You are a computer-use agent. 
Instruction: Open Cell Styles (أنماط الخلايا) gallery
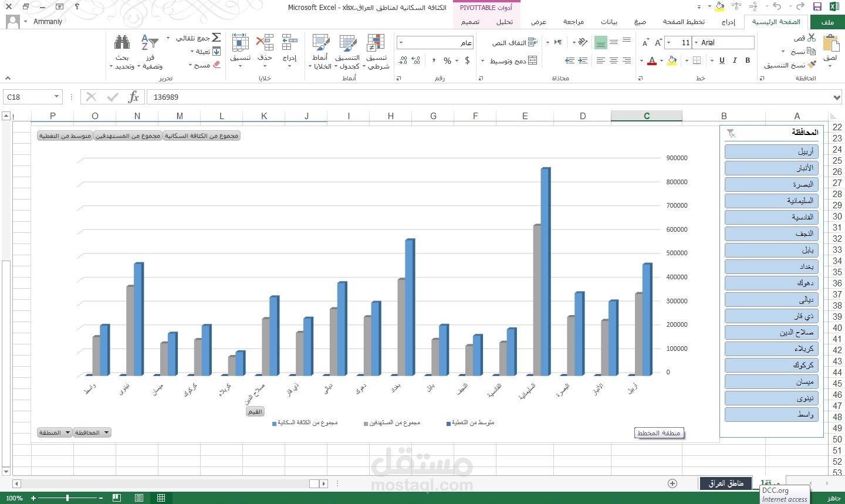(320, 52)
